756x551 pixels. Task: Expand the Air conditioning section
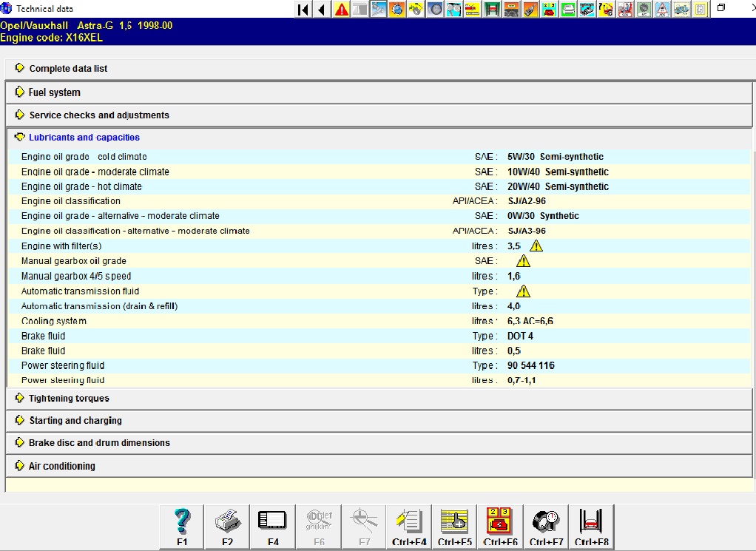pos(61,467)
